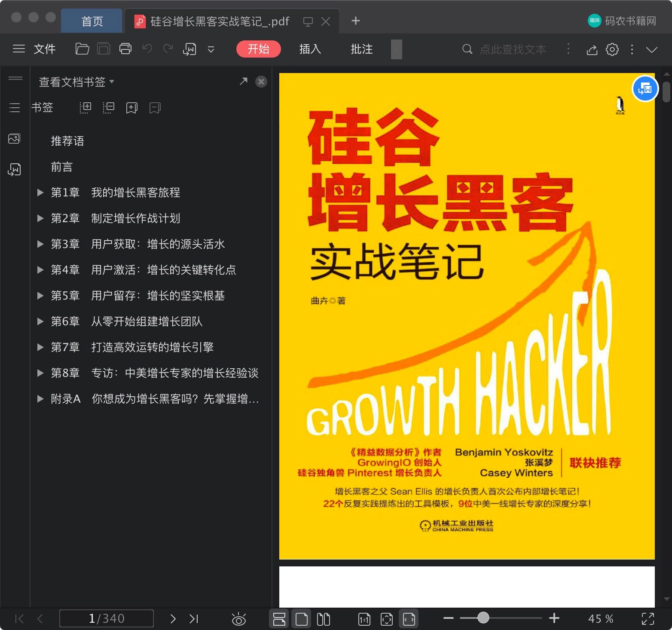Screen dimensions: 672x630
Task: Open settings gear icon
Action: point(612,49)
